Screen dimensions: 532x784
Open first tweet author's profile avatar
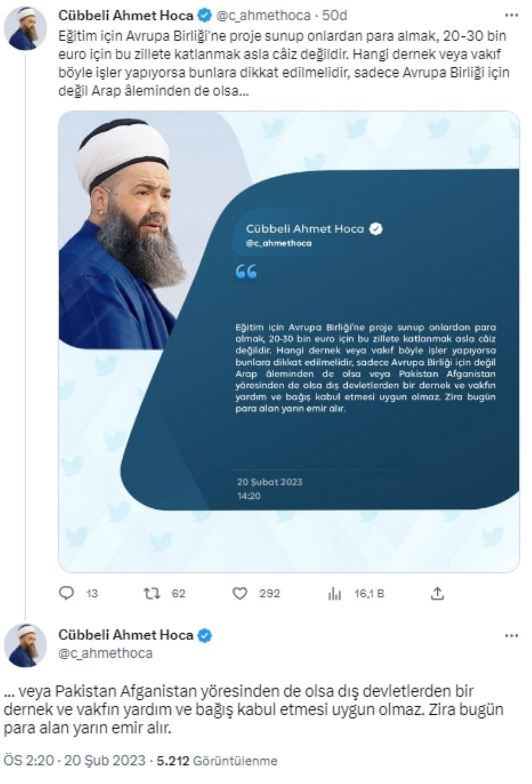[x=25, y=28]
